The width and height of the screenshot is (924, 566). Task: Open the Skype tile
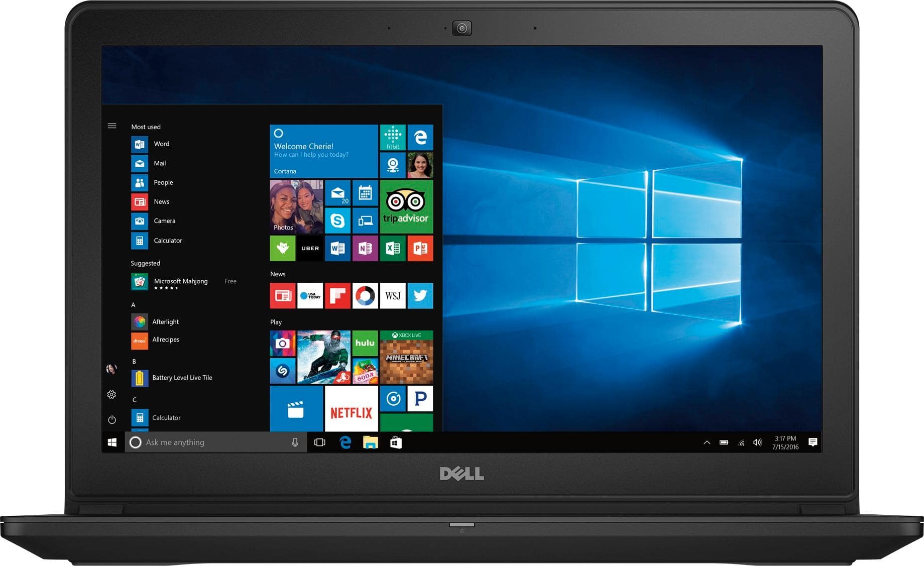pyautogui.click(x=337, y=220)
